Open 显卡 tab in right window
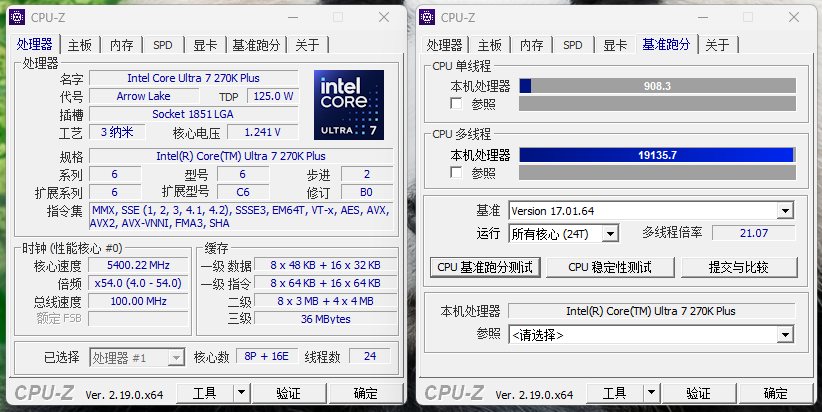The height and width of the screenshot is (412, 822). [615, 46]
